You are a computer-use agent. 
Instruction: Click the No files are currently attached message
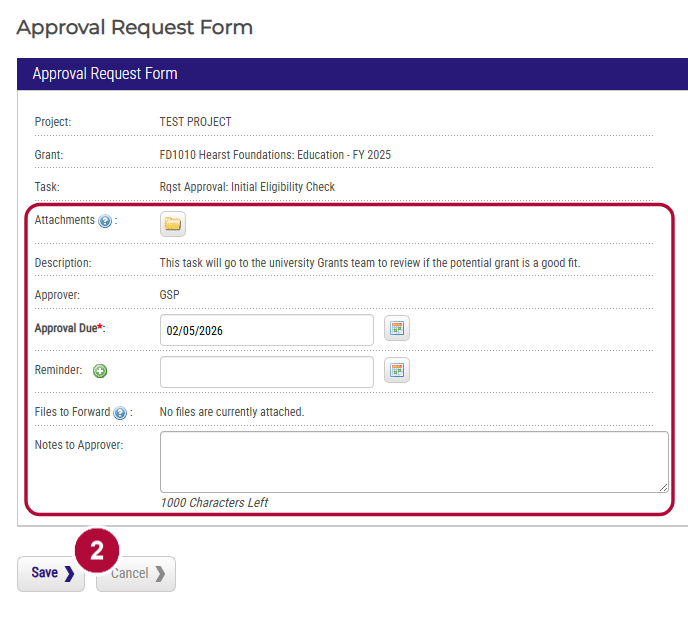232,412
